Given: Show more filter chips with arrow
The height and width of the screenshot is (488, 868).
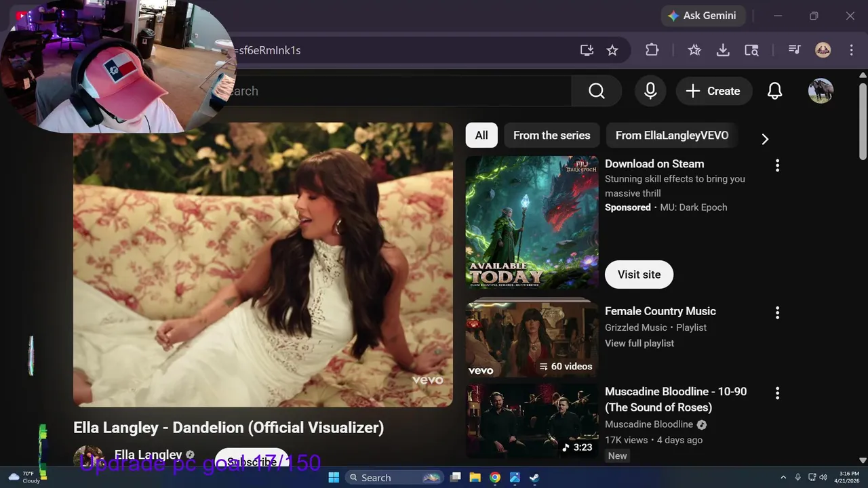Looking at the screenshot, I should click(765, 139).
